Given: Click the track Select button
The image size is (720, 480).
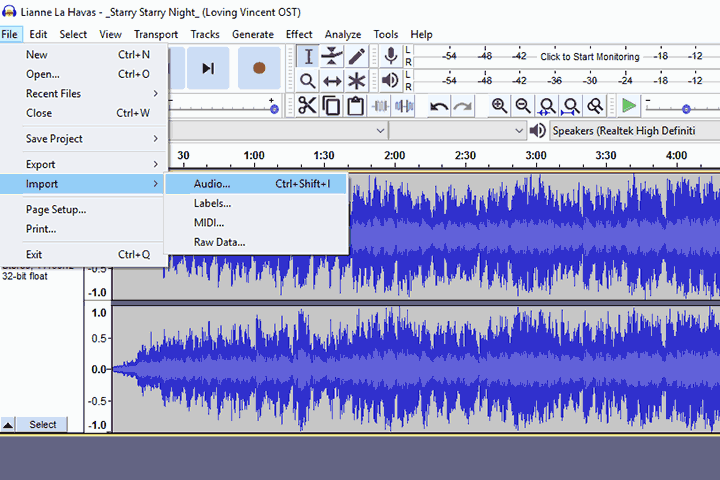Looking at the screenshot, I should [42, 424].
